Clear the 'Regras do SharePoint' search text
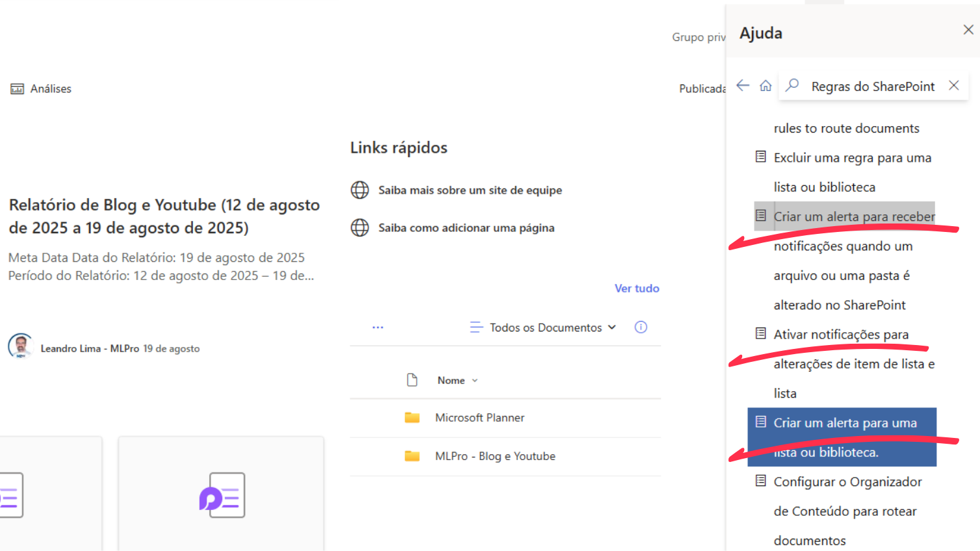The width and height of the screenshot is (980, 551). pos(953,86)
